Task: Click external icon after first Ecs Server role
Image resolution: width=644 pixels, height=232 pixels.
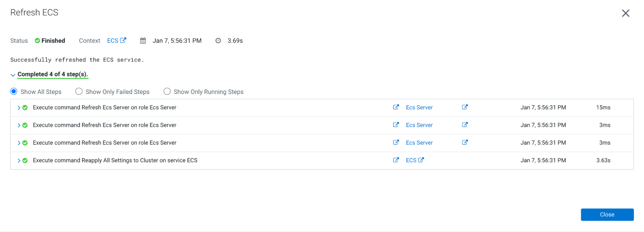Action: point(465,107)
